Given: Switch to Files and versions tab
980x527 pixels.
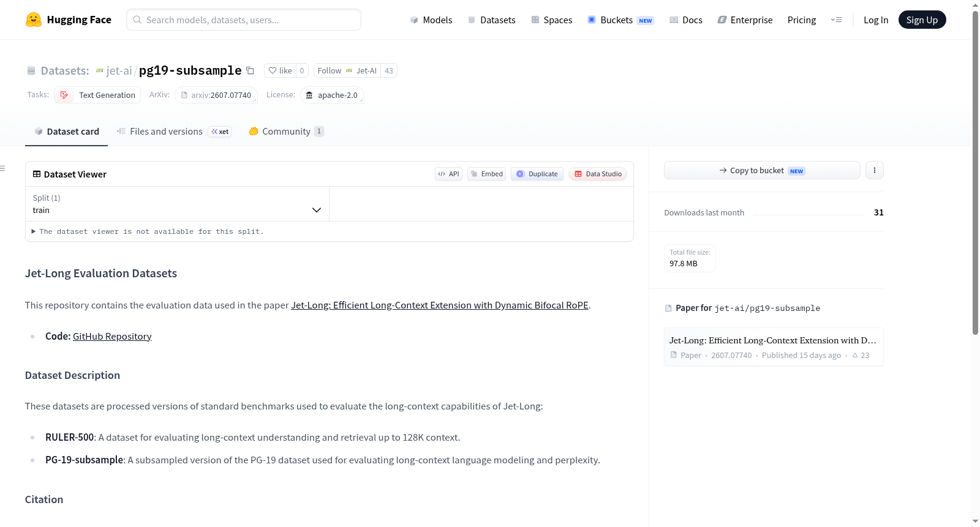Looking at the screenshot, I should point(174,132).
